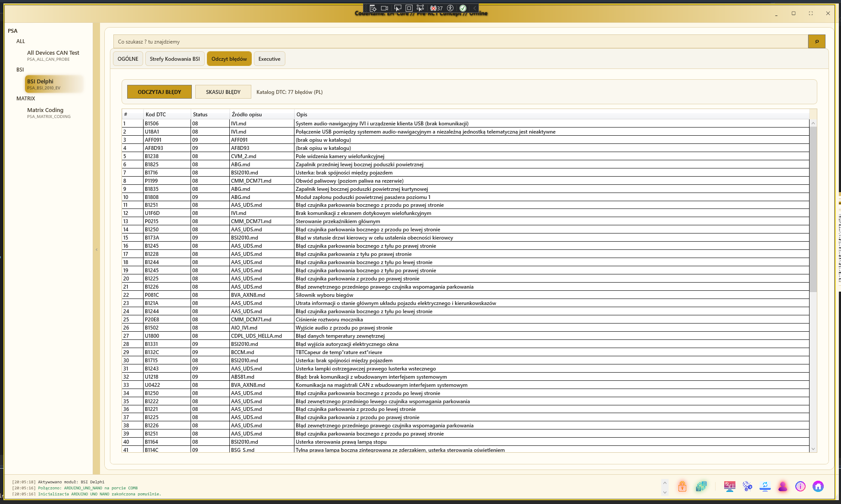Click the search magnifier button
The height and width of the screenshot is (504, 841).
(816, 41)
